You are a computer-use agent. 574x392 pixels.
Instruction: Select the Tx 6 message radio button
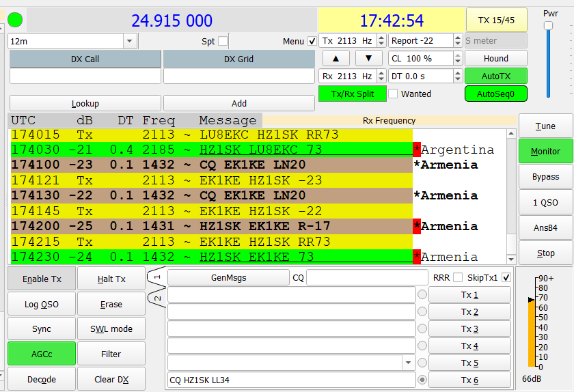[422, 380]
